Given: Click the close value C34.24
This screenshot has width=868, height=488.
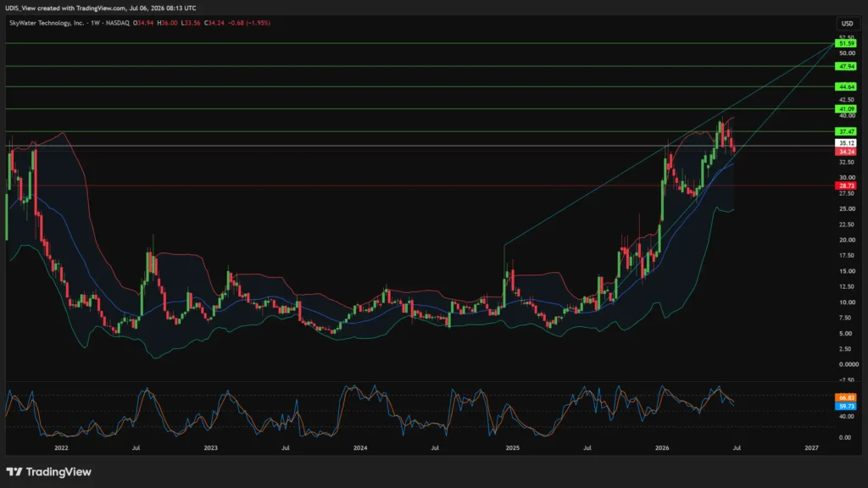Looking at the screenshot, I should pyautogui.click(x=214, y=23).
